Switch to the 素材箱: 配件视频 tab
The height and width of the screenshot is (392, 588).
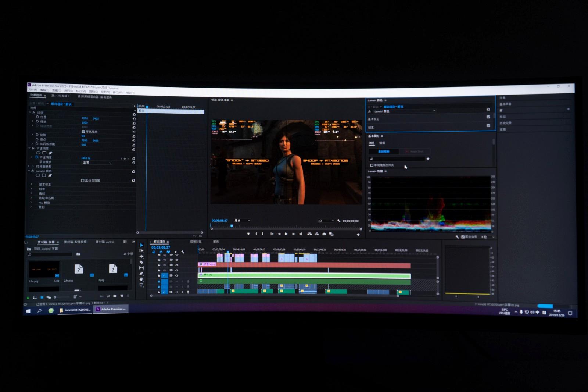[x=75, y=242]
